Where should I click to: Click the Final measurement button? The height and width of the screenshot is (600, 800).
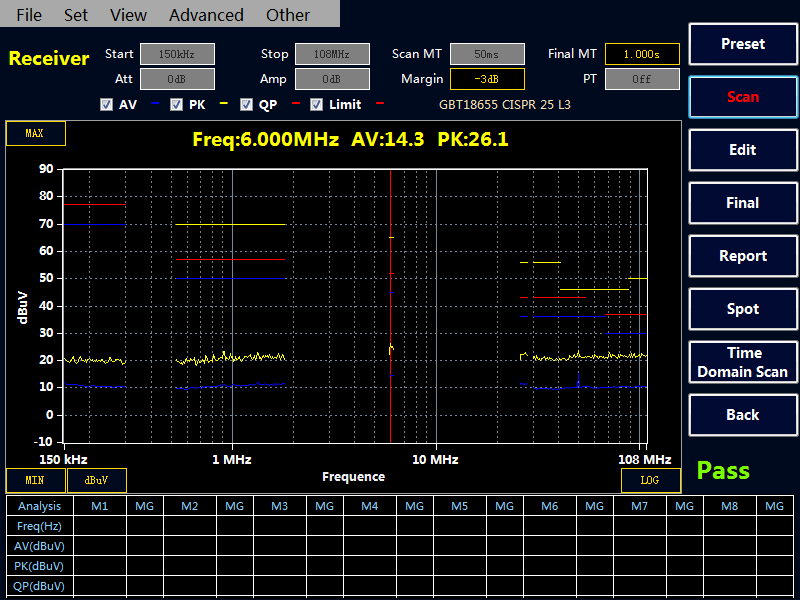742,203
